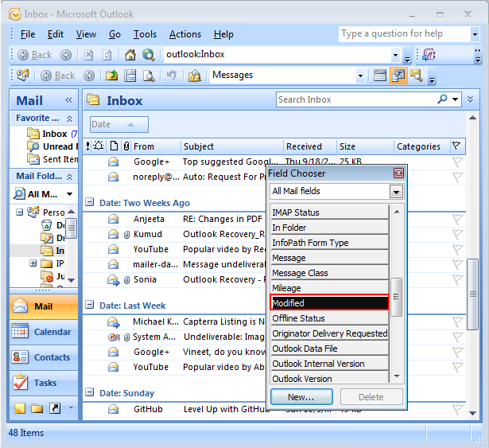Open the View menu
The height and width of the screenshot is (448, 489).
tap(86, 34)
